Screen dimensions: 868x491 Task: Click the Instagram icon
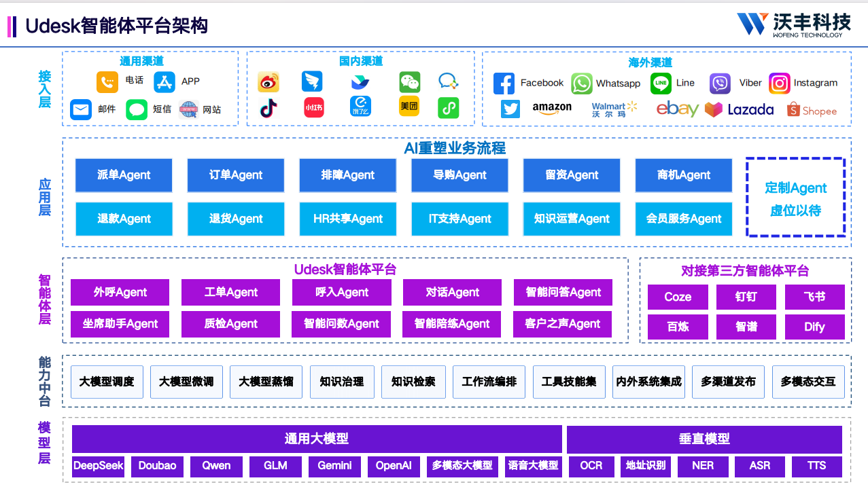pos(780,84)
